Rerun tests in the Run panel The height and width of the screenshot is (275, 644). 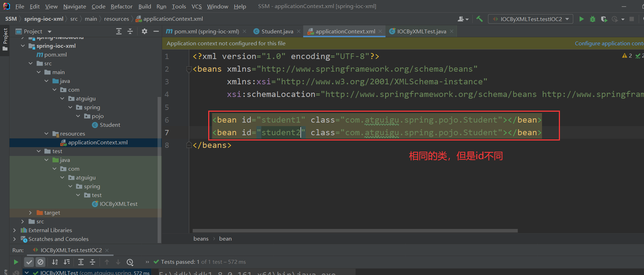point(16,262)
